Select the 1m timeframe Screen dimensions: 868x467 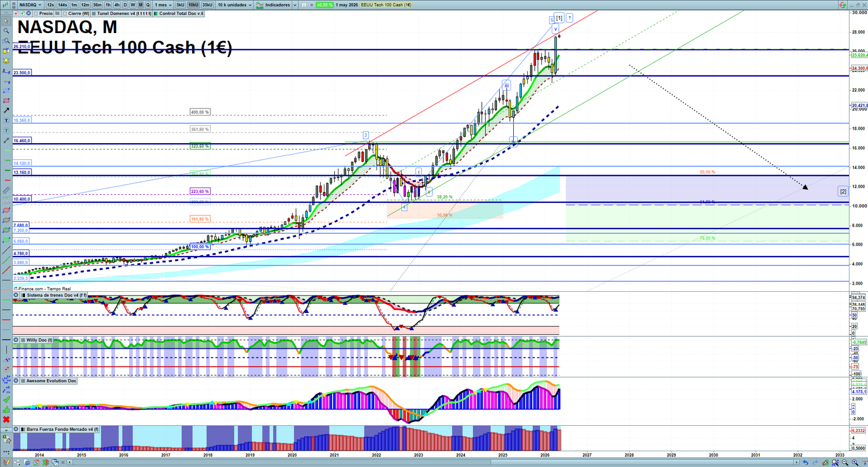tap(74, 5)
